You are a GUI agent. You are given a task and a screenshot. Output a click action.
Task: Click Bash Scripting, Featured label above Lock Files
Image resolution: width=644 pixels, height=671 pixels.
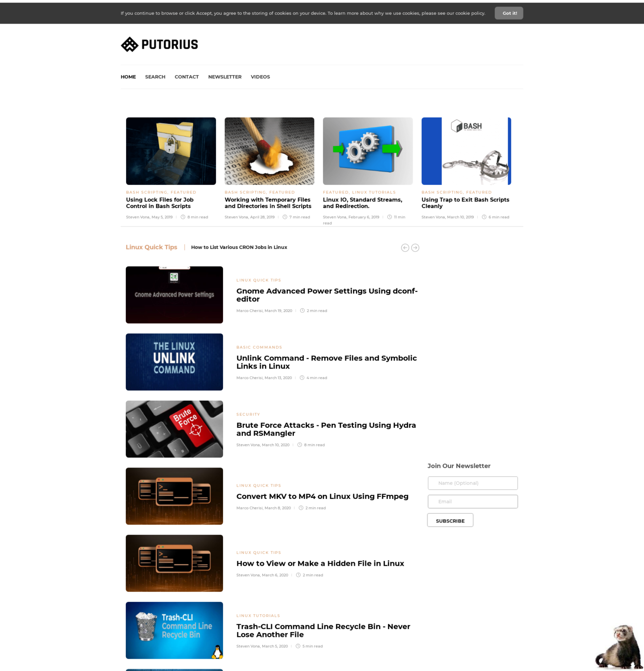(x=161, y=192)
